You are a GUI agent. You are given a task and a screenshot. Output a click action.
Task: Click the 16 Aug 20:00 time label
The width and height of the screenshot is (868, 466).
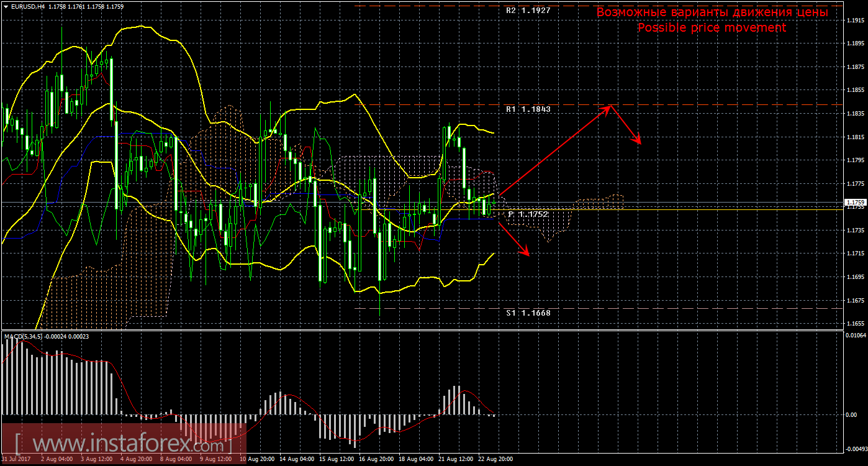pyautogui.click(x=376, y=459)
